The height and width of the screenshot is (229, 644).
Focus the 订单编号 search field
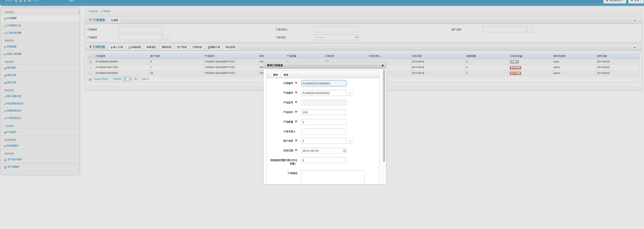pos(141,29)
